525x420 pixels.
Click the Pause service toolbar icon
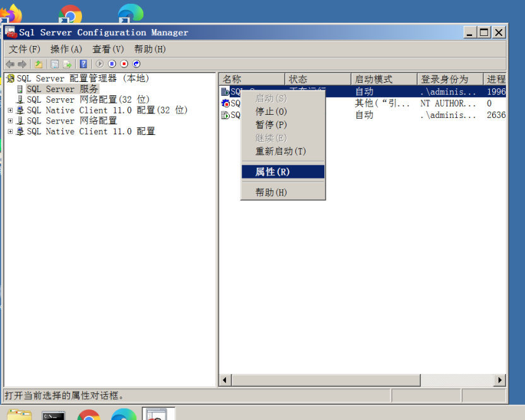(112, 64)
